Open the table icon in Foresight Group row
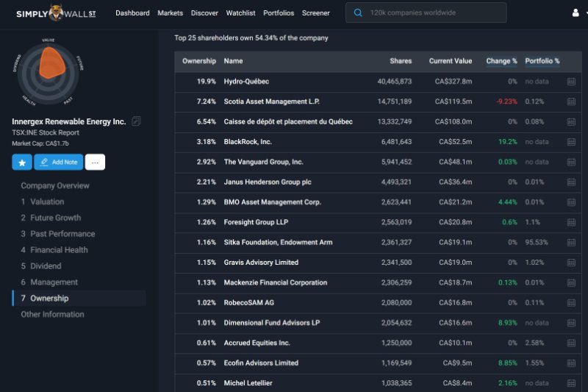Viewport: 588px width, 392px height. click(571, 222)
